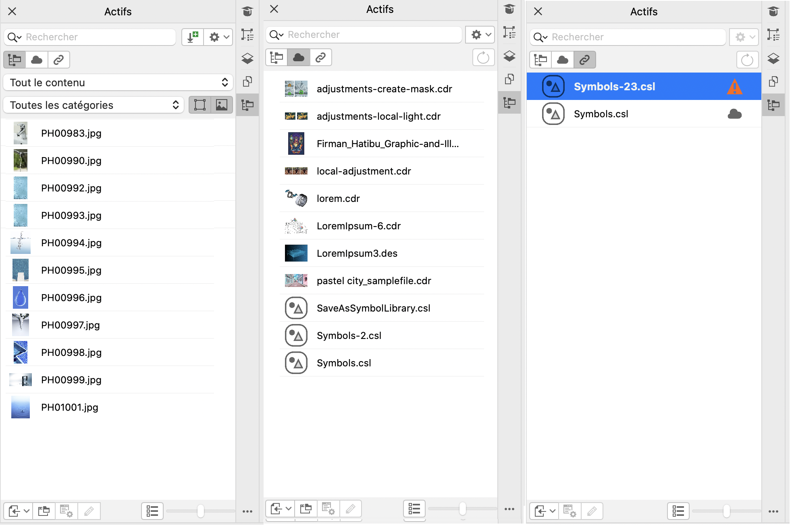Open the Tout le contenu dropdown
794x532 pixels.
point(118,83)
